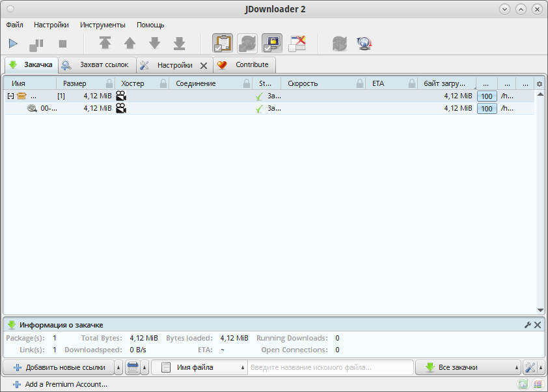Click Добавить новые ссылки button
The image size is (548, 392).
[59, 367]
